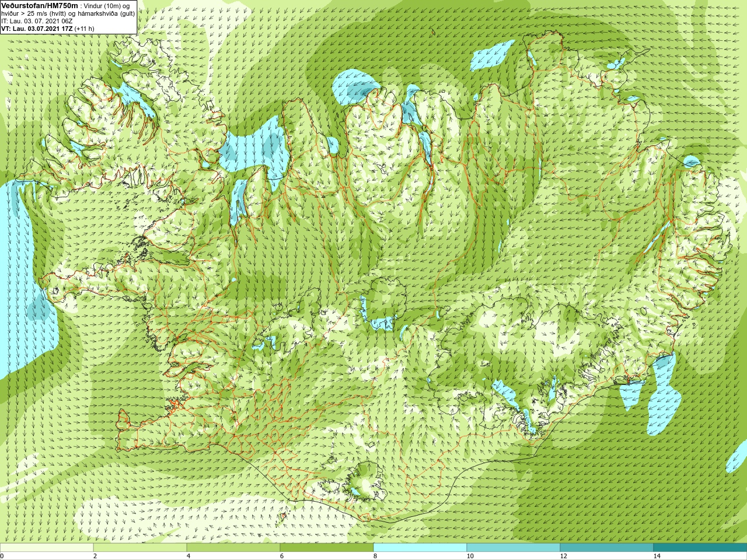Select the teal 12–14 legend swatch

point(607,548)
